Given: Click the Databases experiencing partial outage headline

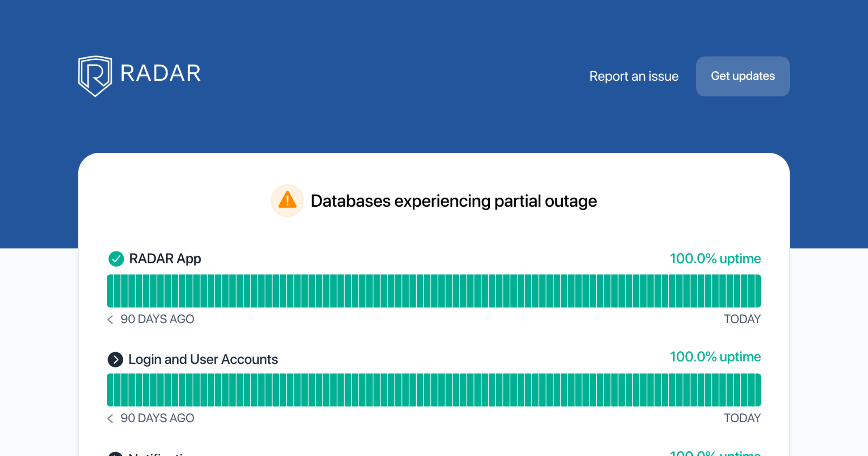Looking at the screenshot, I should [454, 201].
